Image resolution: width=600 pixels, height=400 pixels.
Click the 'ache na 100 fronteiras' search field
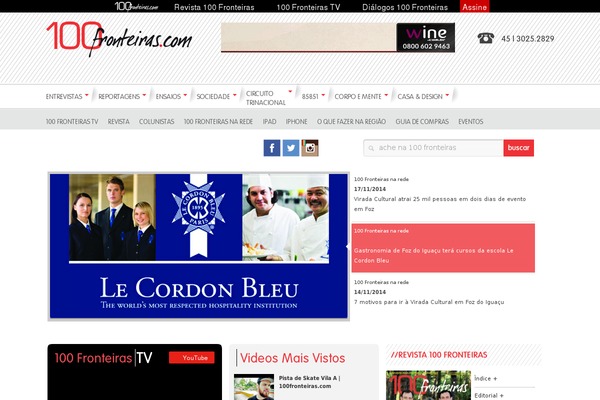pyautogui.click(x=433, y=148)
